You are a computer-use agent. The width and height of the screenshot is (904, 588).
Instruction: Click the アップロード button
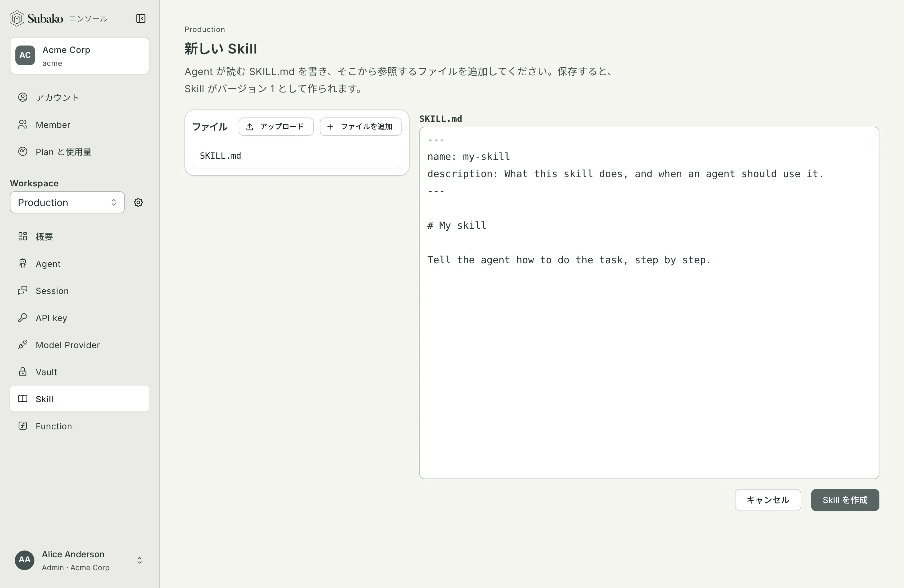(276, 126)
